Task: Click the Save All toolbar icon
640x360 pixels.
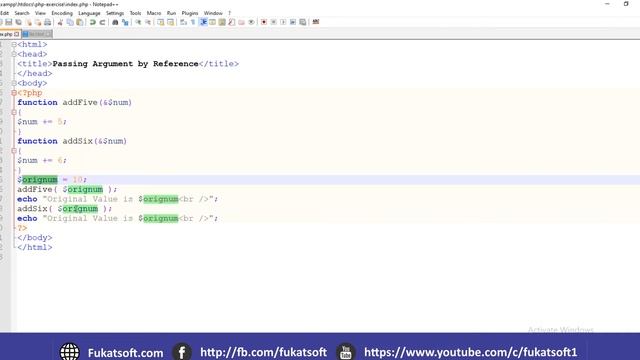Action: point(19,22)
